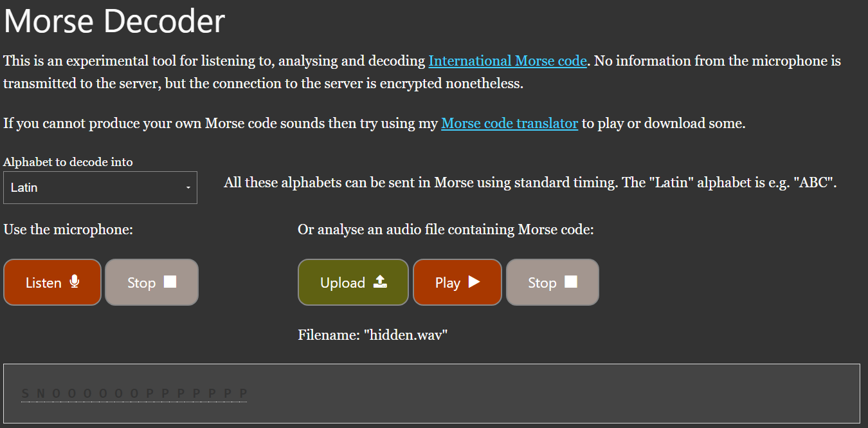Click the "Alphabet to decode into" label
The image size is (868, 428).
tap(68, 162)
